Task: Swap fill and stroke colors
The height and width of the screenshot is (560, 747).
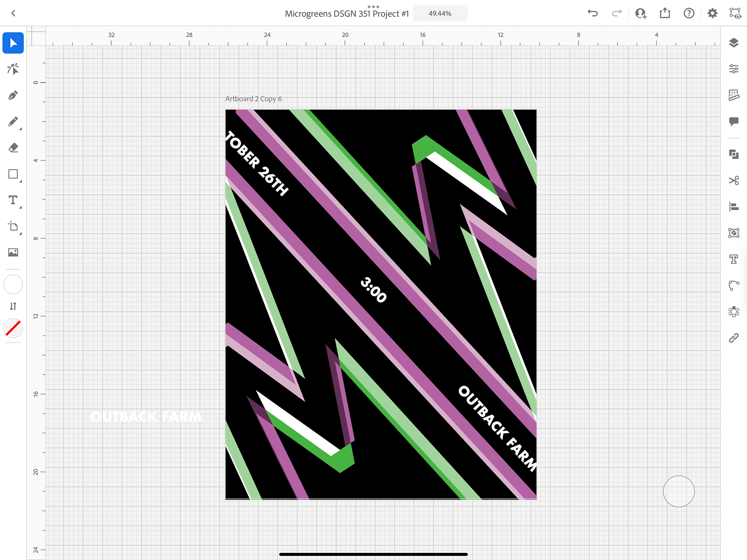Action: [x=13, y=306]
